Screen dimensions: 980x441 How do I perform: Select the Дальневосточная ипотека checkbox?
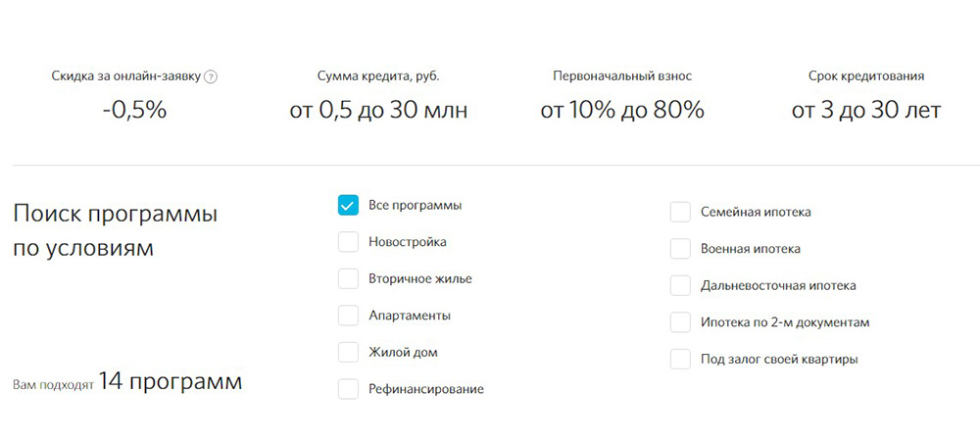point(680,285)
